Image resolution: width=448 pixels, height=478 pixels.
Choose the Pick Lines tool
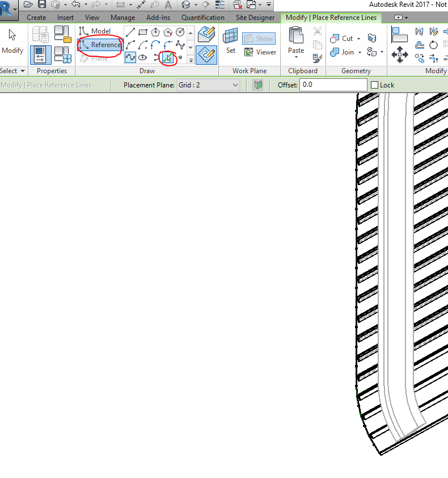168,57
